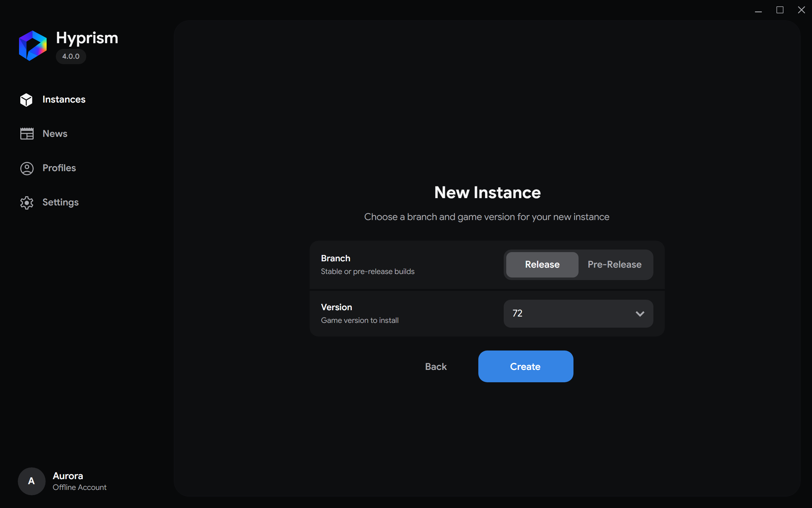Click 'Stable or pre-release builds' description
The width and height of the screenshot is (812, 508).
pyautogui.click(x=367, y=271)
